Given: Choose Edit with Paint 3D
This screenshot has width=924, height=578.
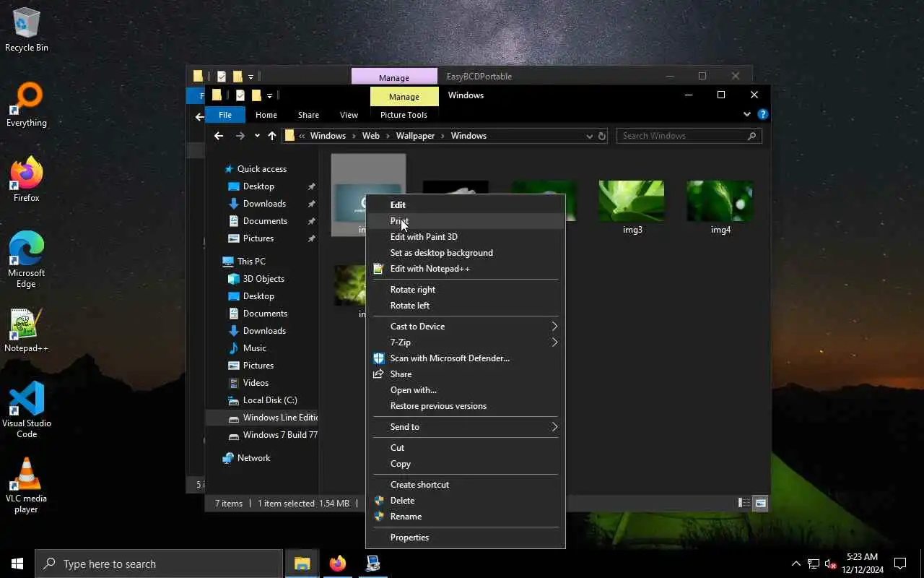Looking at the screenshot, I should pyautogui.click(x=466, y=237).
